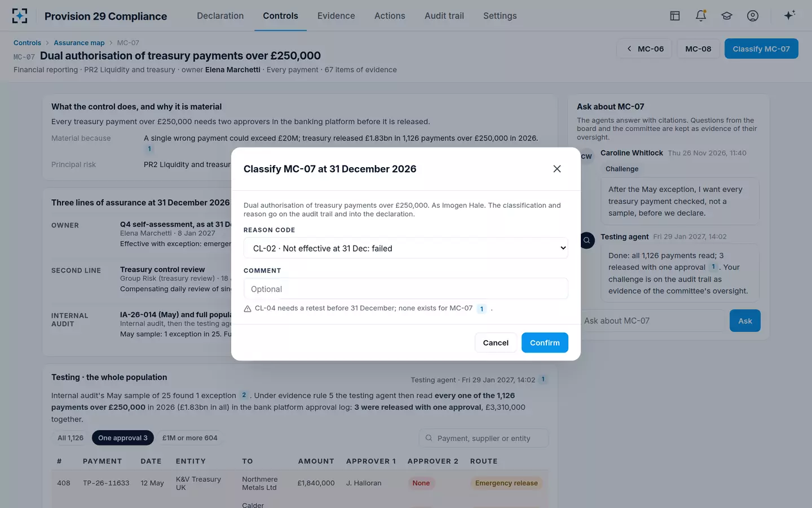Screen dimensions: 812x508
Task: Click the Testing agent avatar icon
Action: point(587,240)
